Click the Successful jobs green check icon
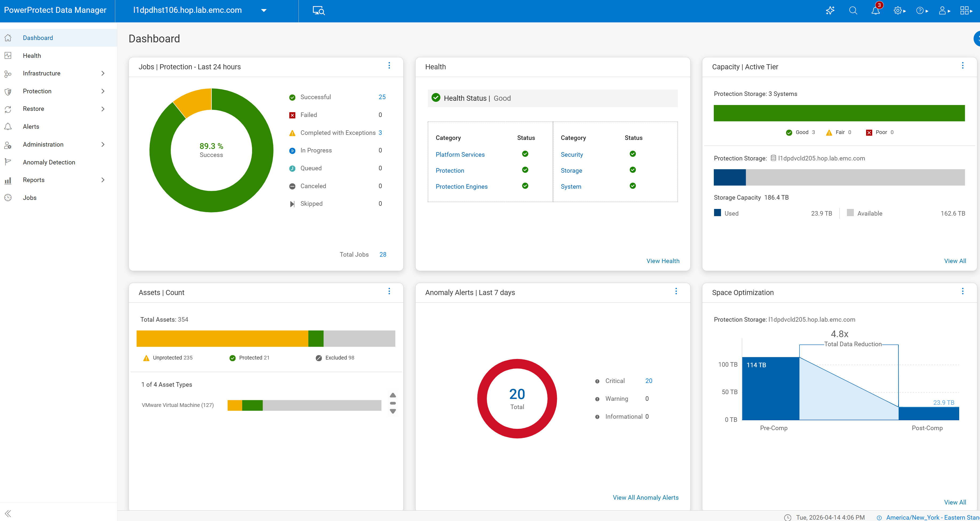The width and height of the screenshot is (980, 521). tap(292, 97)
